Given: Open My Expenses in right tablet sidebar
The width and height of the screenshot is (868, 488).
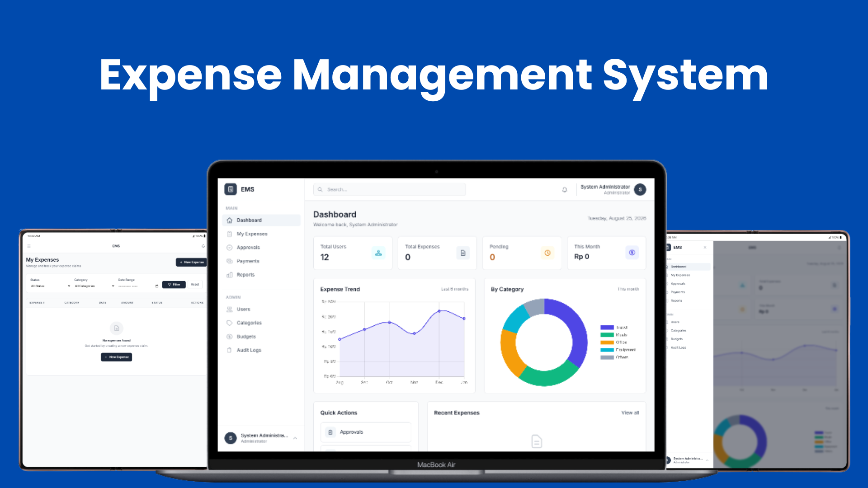Looking at the screenshot, I should pos(688,275).
